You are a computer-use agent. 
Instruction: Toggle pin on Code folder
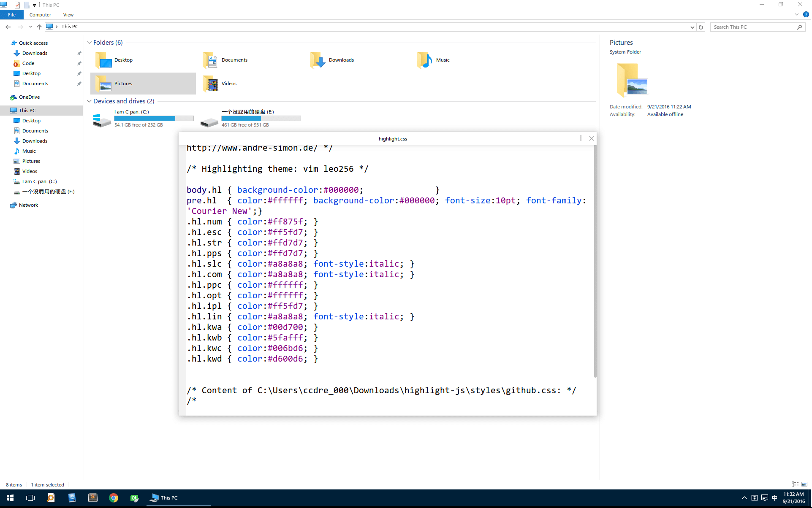click(x=79, y=63)
